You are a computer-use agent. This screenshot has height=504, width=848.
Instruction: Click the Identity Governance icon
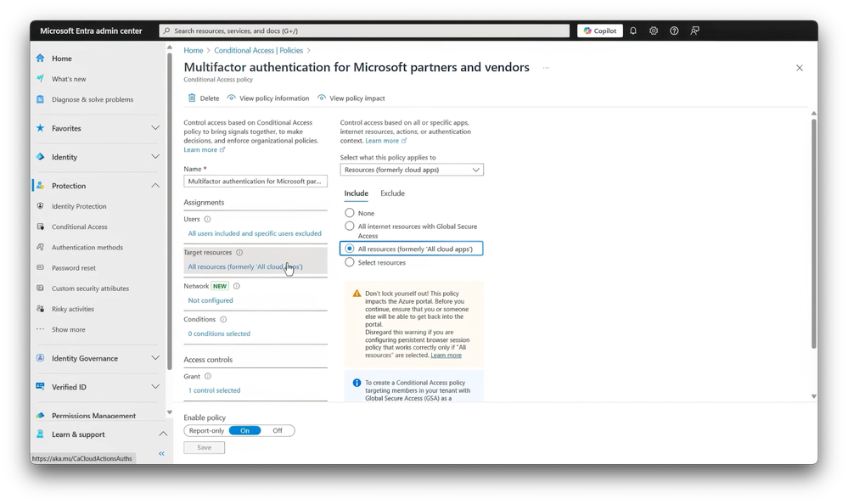point(40,358)
